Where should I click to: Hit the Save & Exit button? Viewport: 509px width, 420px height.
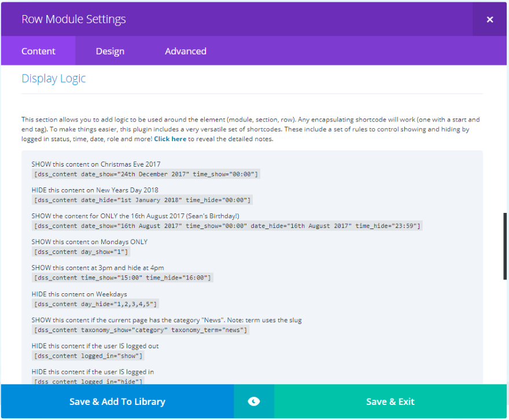(x=390, y=401)
